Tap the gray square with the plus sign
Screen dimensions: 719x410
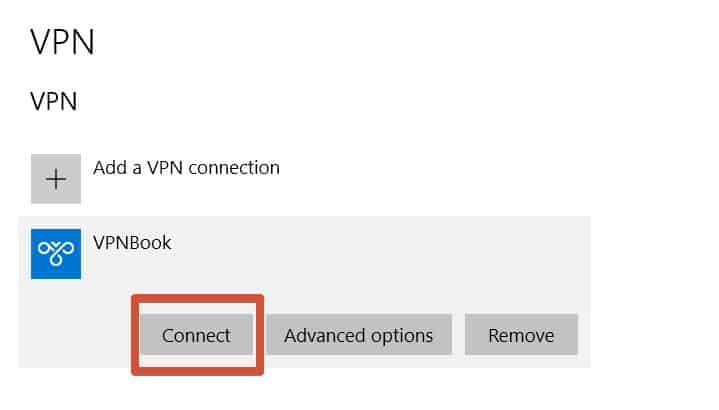coord(56,179)
